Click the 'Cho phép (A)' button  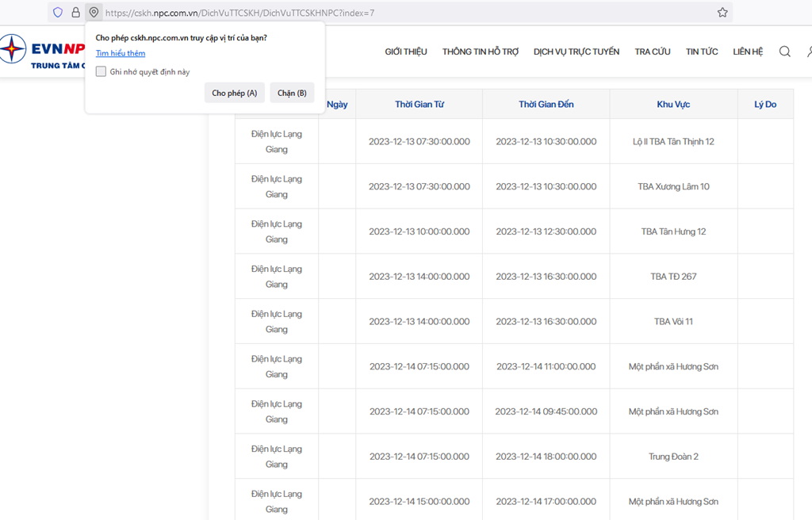235,93
